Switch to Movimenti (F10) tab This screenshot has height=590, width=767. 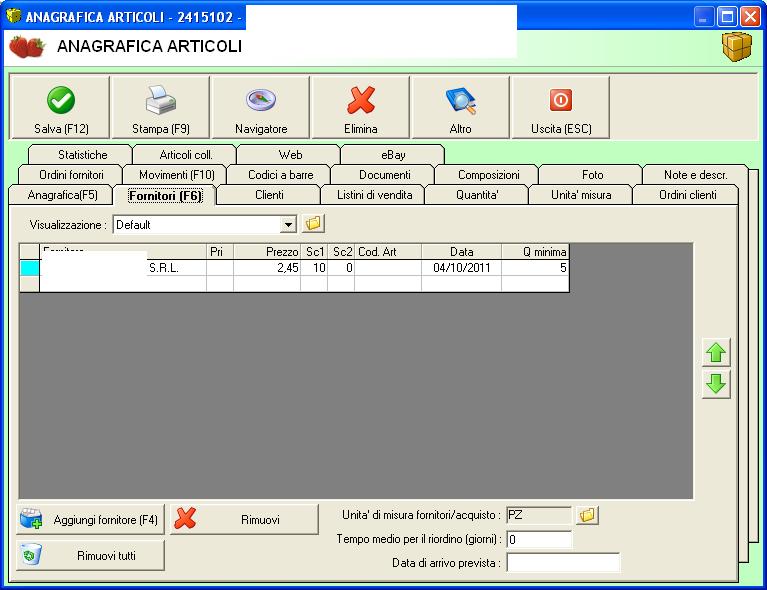pyautogui.click(x=177, y=175)
